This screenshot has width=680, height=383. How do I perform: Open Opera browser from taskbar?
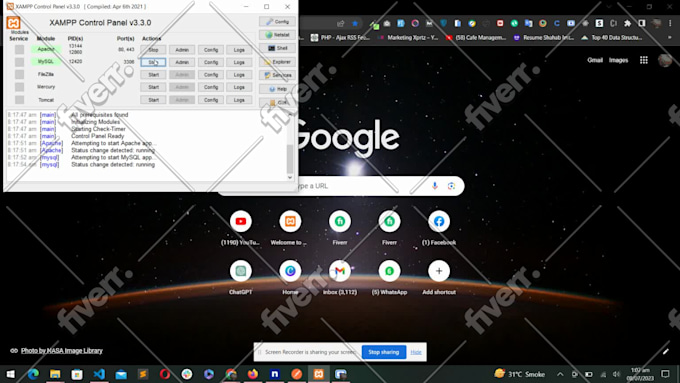(165, 374)
